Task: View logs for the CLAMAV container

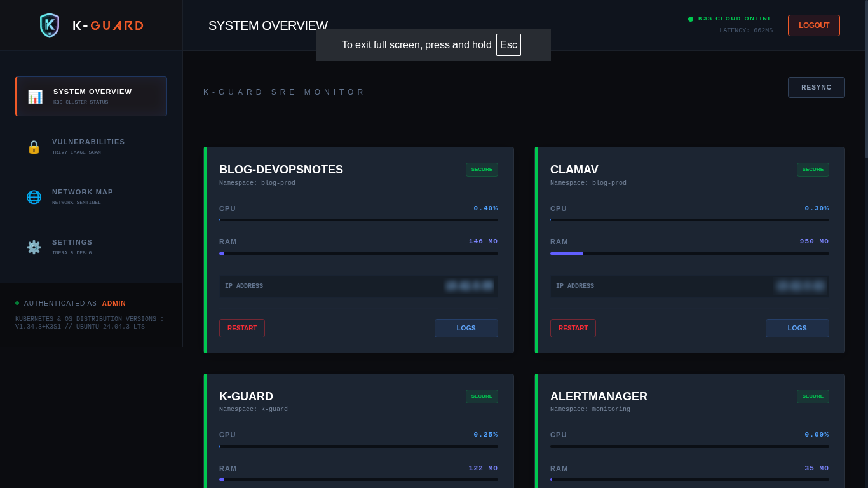Action: coord(797,328)
